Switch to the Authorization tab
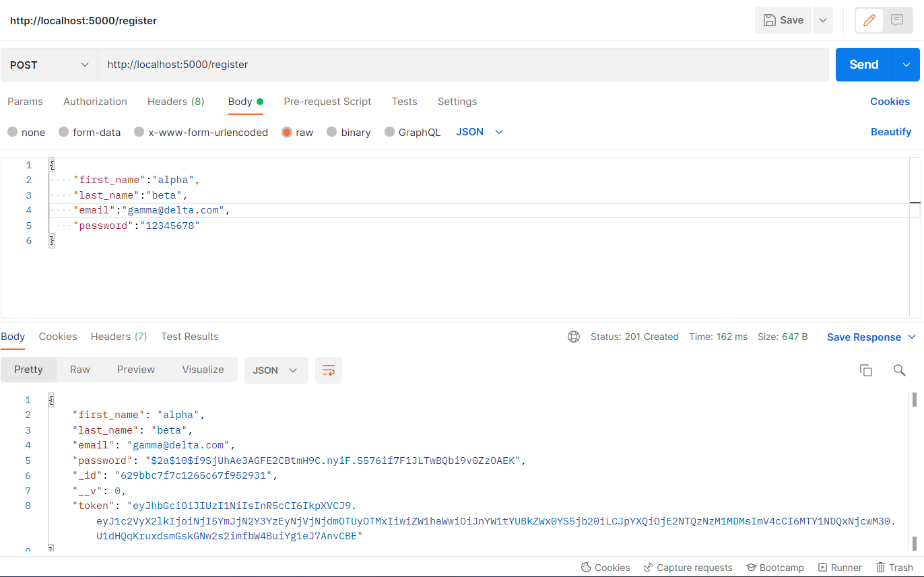The height and width of the screenshot is (577, 924). [x=95, y=102]
